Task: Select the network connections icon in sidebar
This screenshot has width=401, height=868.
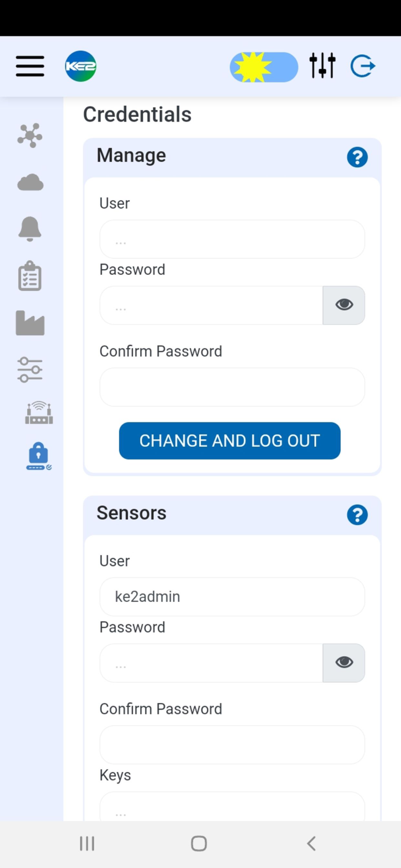Action: coord(30,135)
